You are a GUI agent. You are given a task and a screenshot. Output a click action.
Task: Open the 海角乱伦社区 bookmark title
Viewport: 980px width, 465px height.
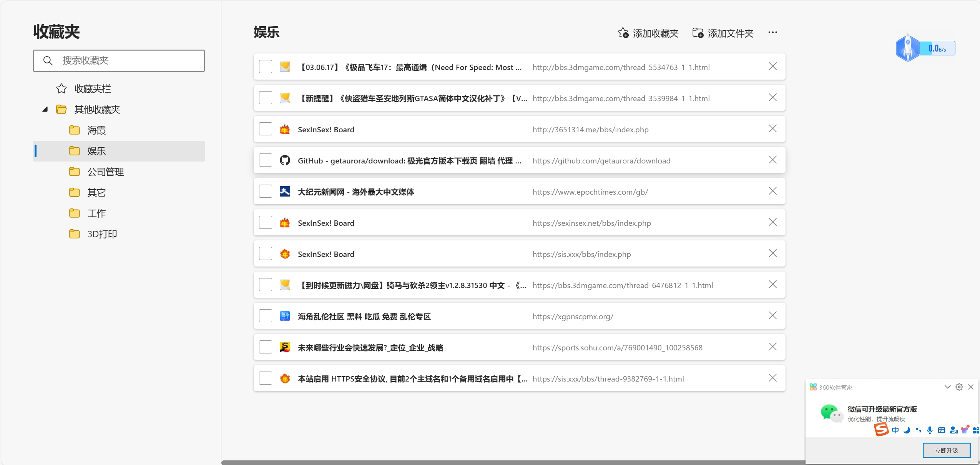pyautogui.click(x=364, y=317)
